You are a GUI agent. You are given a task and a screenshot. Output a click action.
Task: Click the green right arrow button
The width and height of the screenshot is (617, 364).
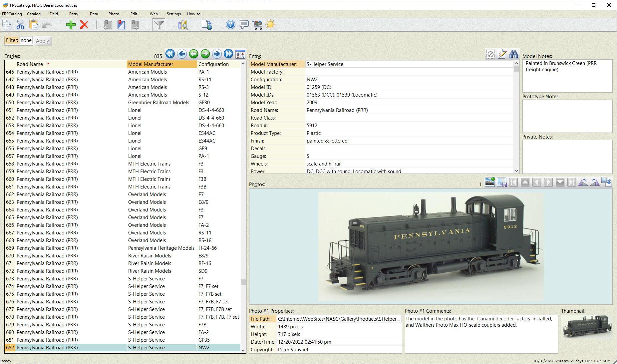205,54
